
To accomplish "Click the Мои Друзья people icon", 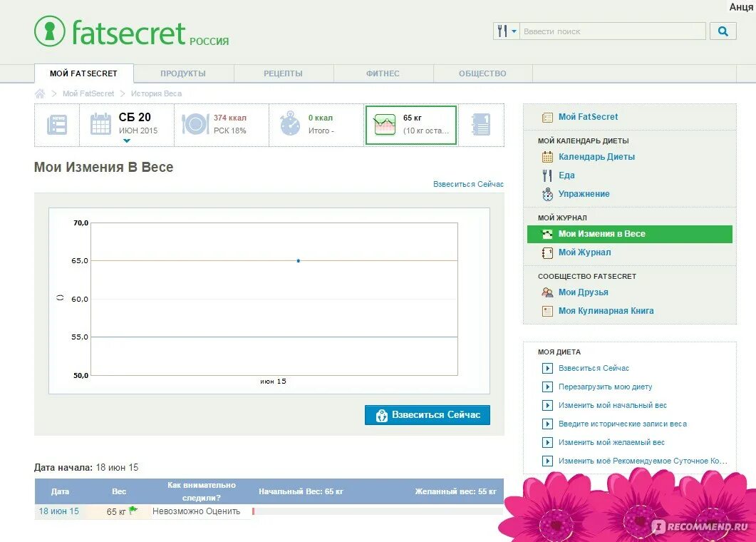I will 547,292.
